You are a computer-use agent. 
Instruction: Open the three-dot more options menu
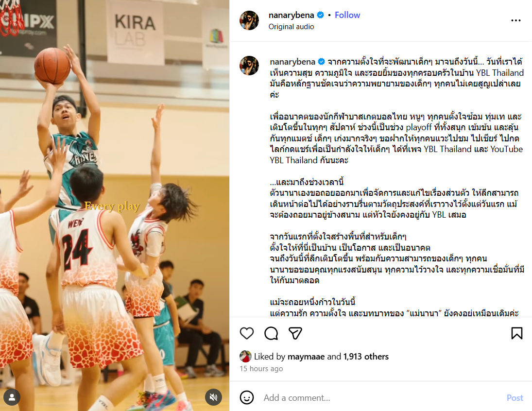pyautogui.click(x=515, y=20)
